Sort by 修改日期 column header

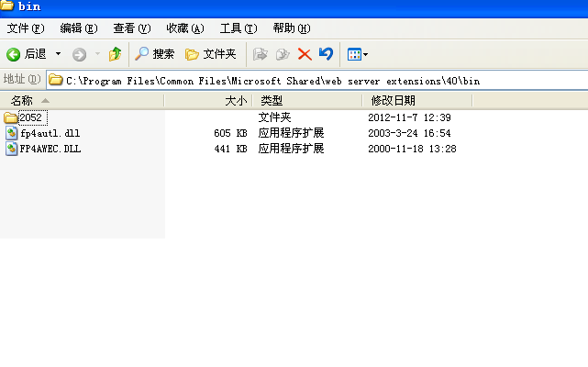(x=417, y=101)
